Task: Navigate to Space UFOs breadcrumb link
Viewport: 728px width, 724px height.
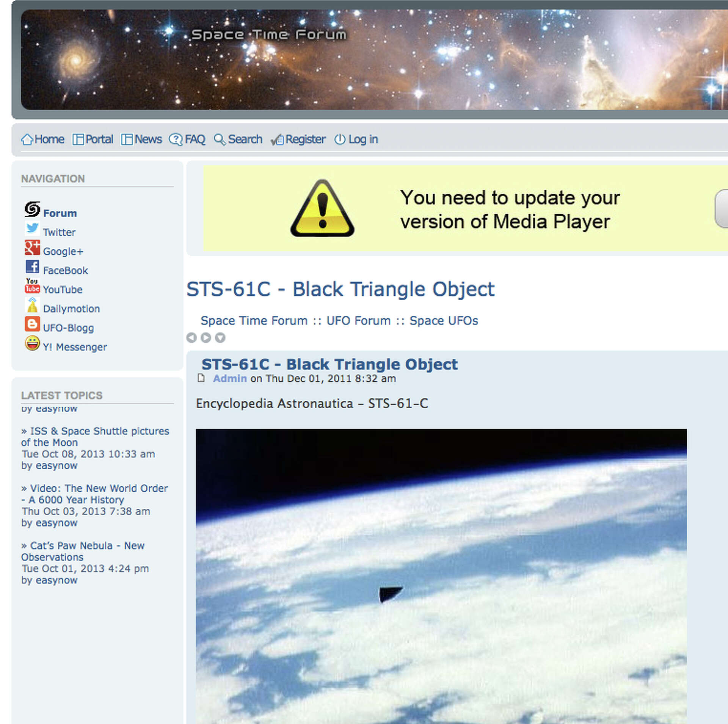Action: click(x=444, y=320)
